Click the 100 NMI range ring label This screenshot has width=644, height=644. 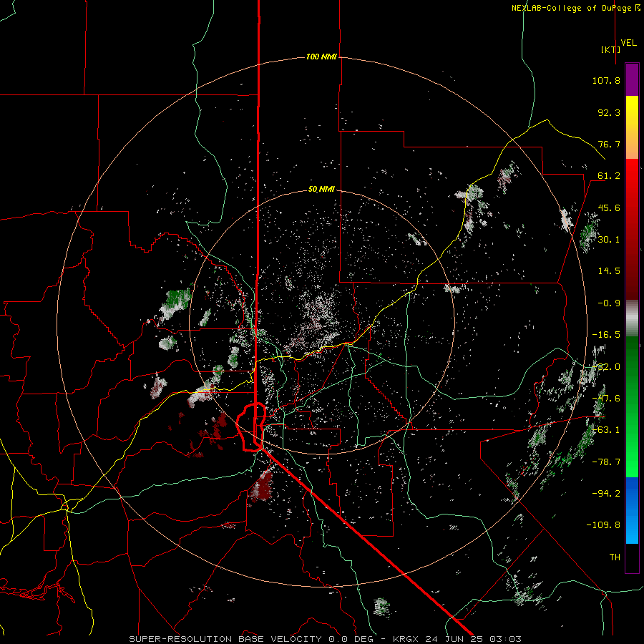point(321,57)
